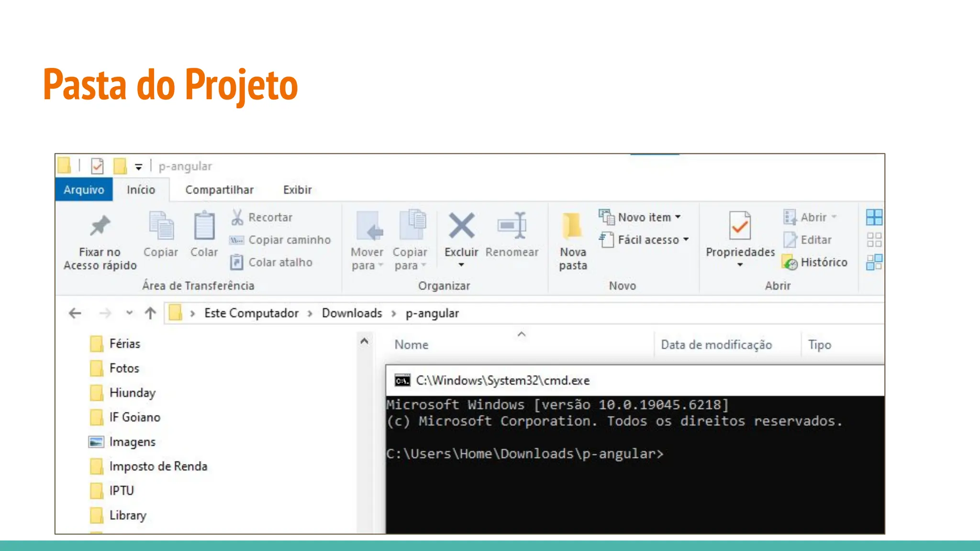Click Copiar caminho button

280,240
